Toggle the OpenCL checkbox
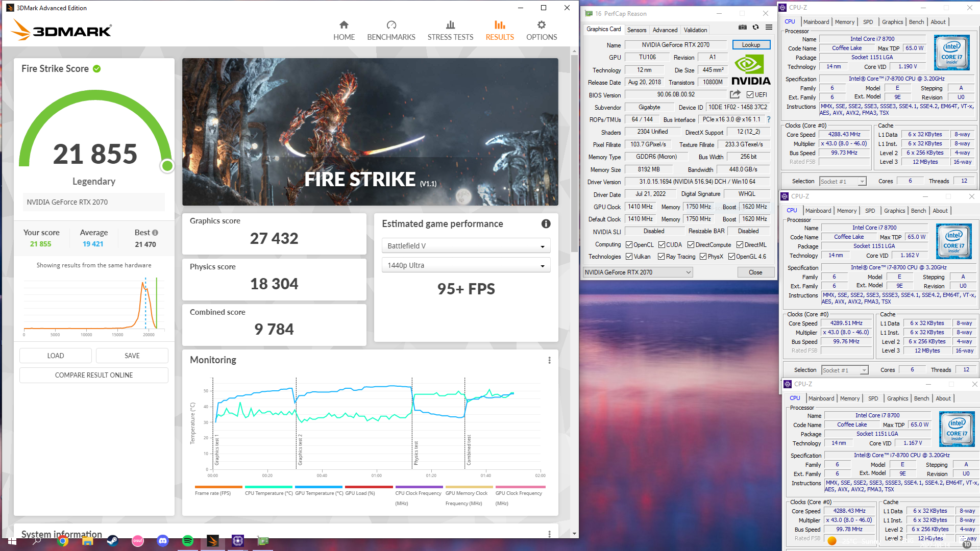The width and height of the screenshot is (980, 551). 629,245
